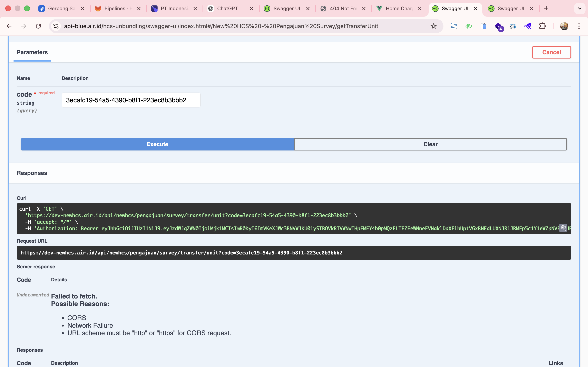
Task: Switch to the ChatGPT tab
Action: coord(227,9)
